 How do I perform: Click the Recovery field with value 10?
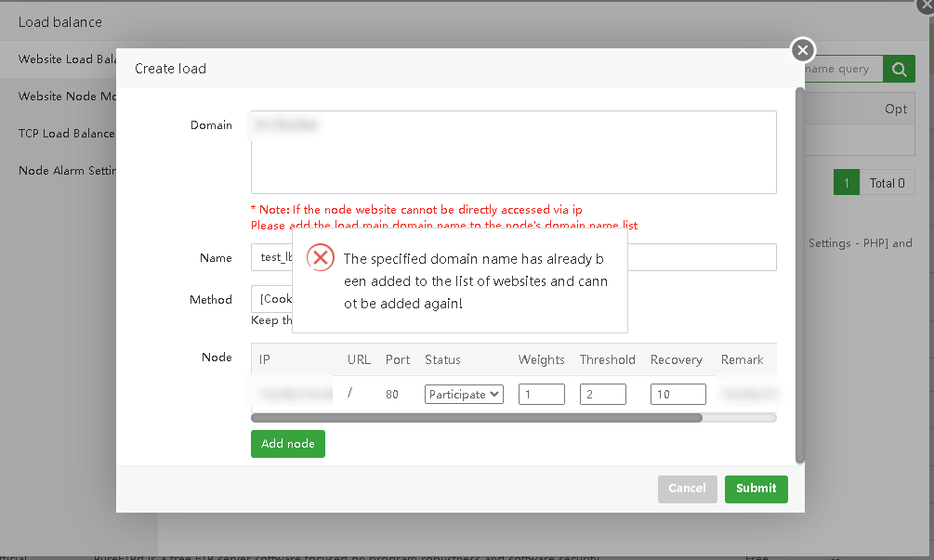click(x=677, y=394)
